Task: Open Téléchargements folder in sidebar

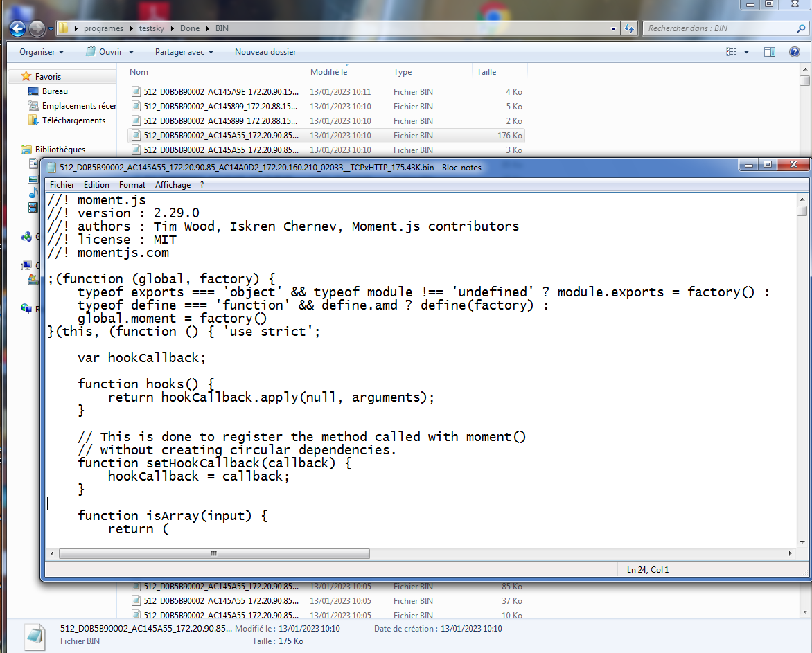Action: pyautogui.click(x=73, y=120)
